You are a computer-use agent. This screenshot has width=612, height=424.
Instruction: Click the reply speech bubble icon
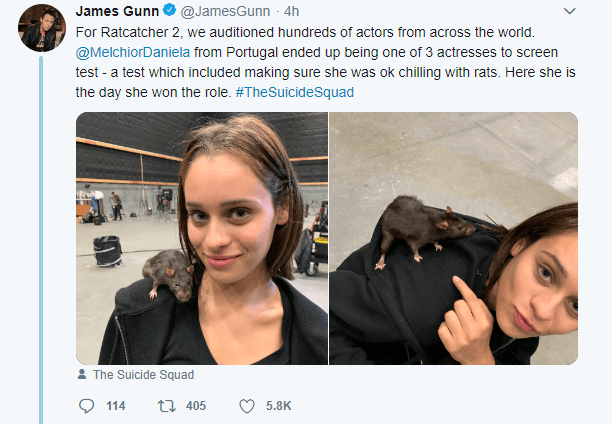86,405
